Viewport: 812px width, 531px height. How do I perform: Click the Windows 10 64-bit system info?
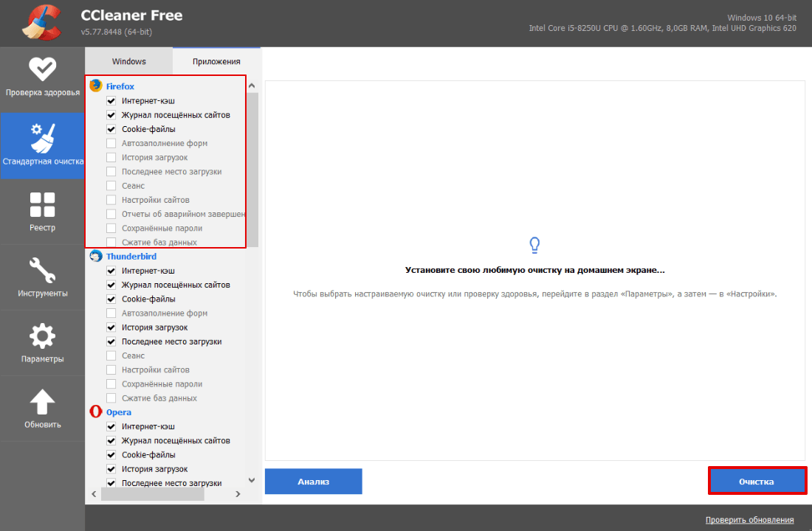pyautogui.click(x=762, y=18)
